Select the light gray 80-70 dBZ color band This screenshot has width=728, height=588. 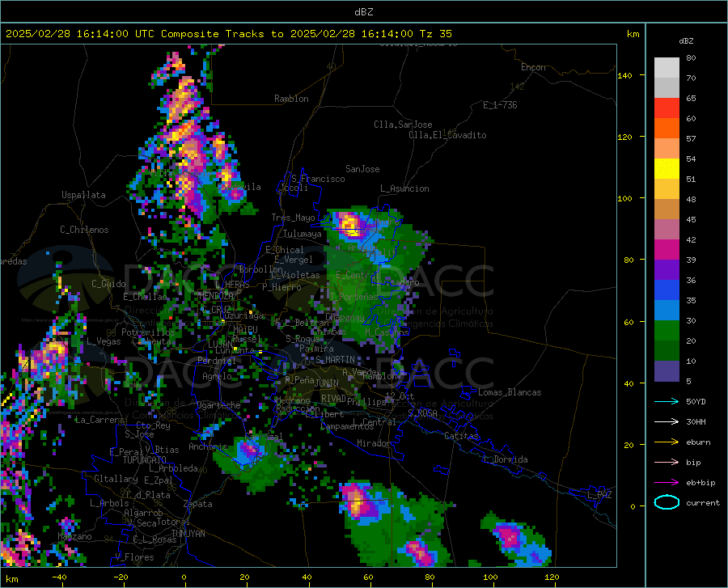(x=667, y=67)
